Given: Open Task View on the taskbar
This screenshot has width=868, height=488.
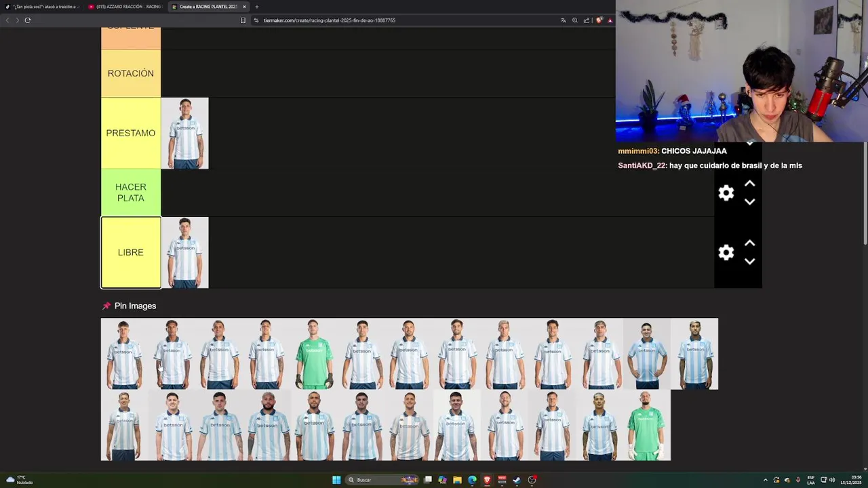Looking at the screenshot, I should tap(428, 480).
